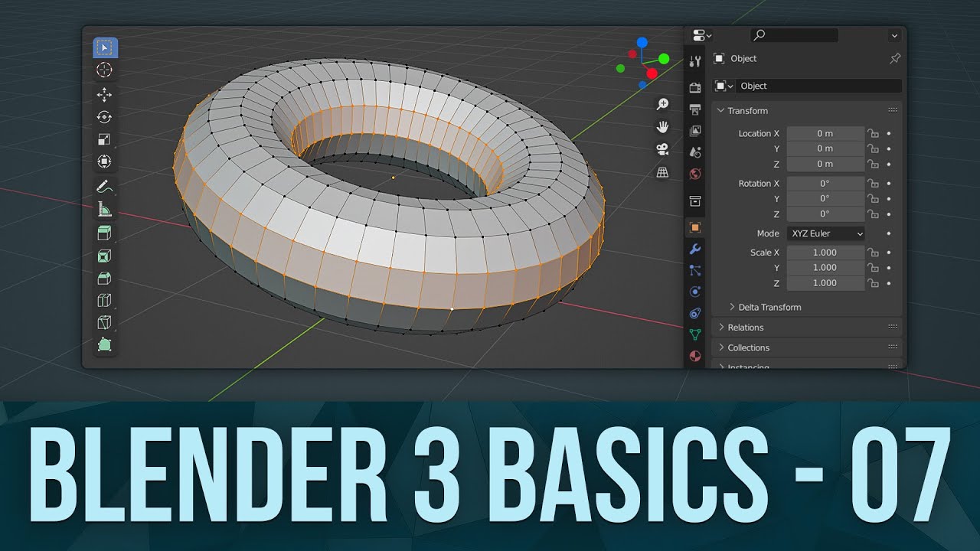Open the properties options dropdown arrow
Viewport: 980px width, 551px height.
pos(894,35)
